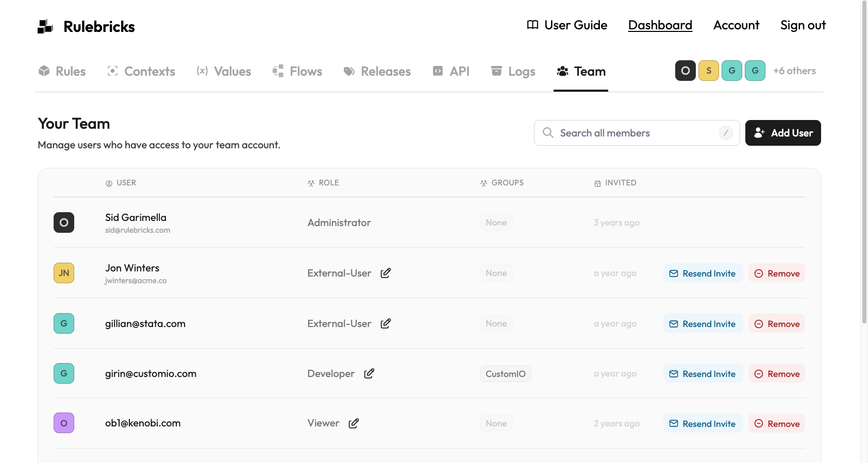Screen dimensions: 868x463
Task: Focus the Search all members field
Action: pos(634,133)
